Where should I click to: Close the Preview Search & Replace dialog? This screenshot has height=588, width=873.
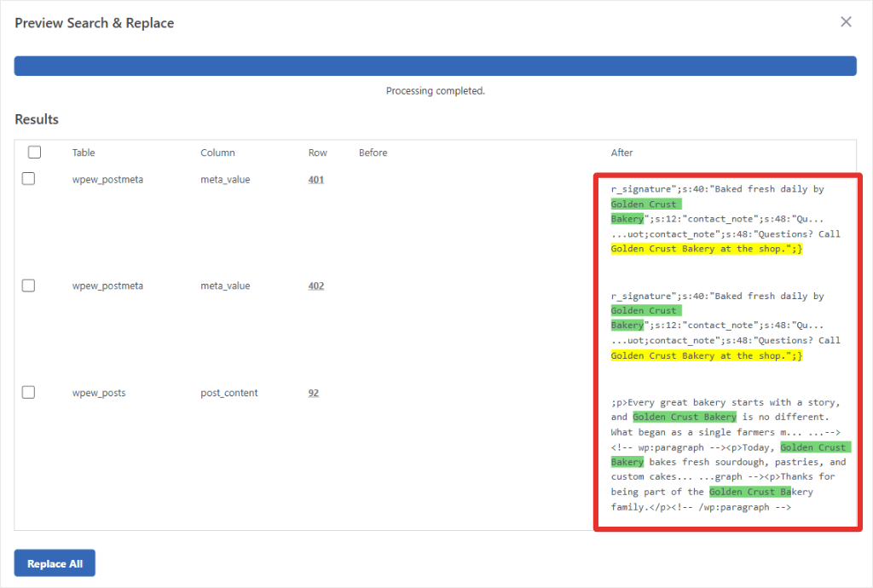click(846, 21)
